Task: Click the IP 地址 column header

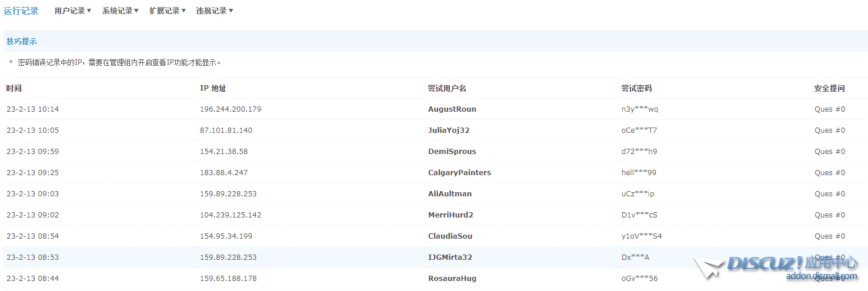Action: tap(213, 88)
